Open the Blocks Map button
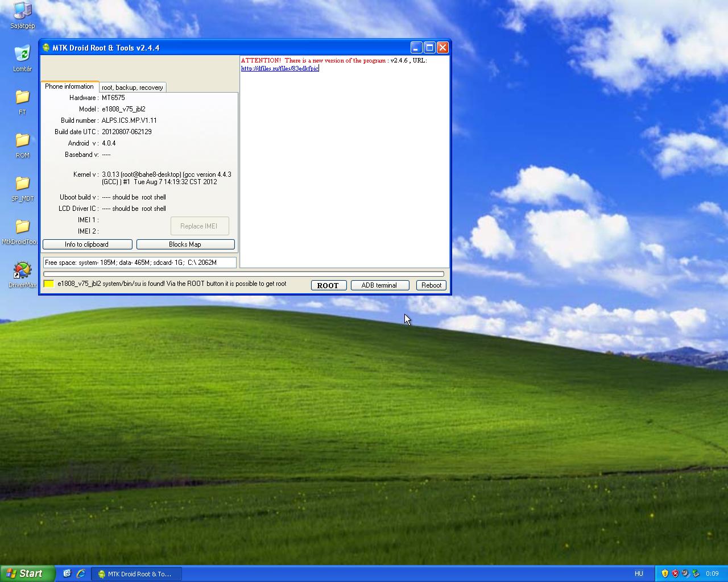This screenshot has height=582, width=728. pos(185,244)
